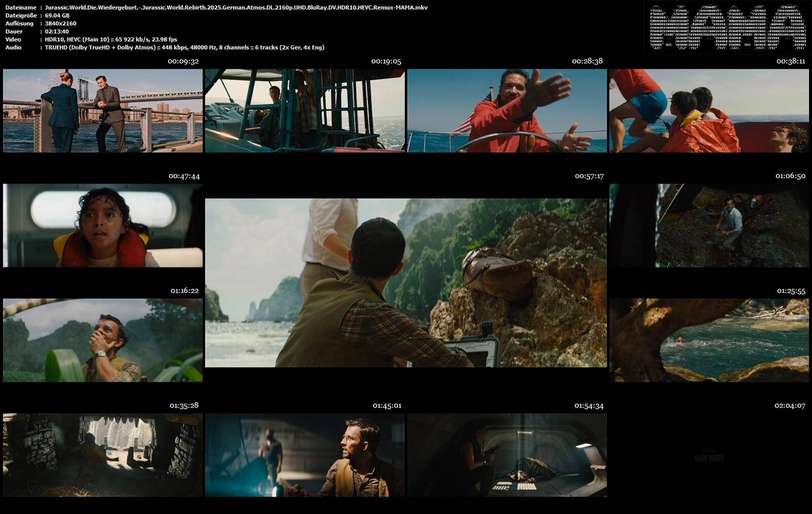Click the Audio label

[13, 47]
